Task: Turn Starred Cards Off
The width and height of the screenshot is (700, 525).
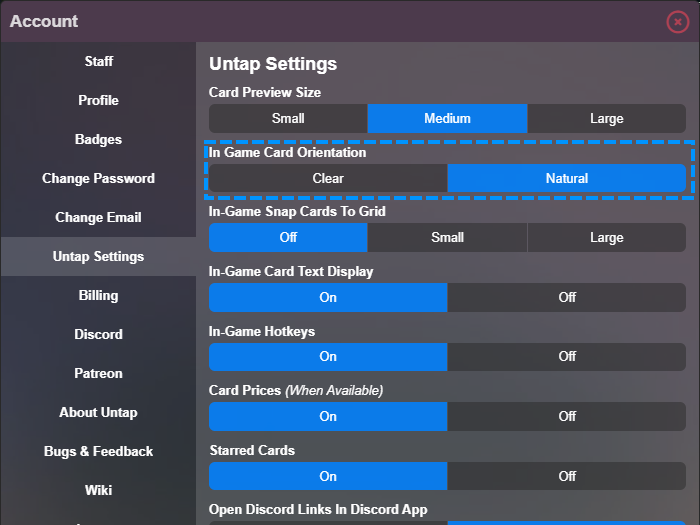Action: point(567,476)
